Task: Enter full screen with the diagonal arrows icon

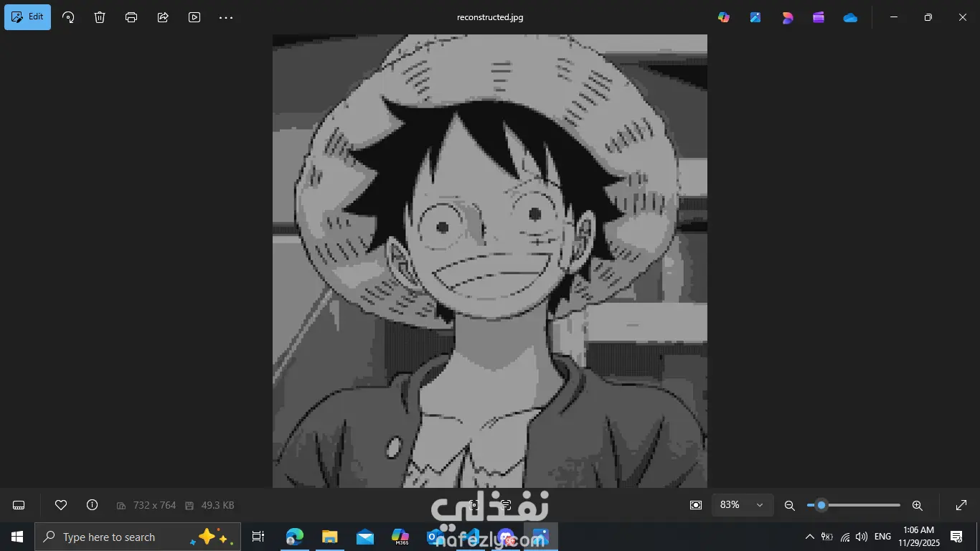Action: coord(961,505)
